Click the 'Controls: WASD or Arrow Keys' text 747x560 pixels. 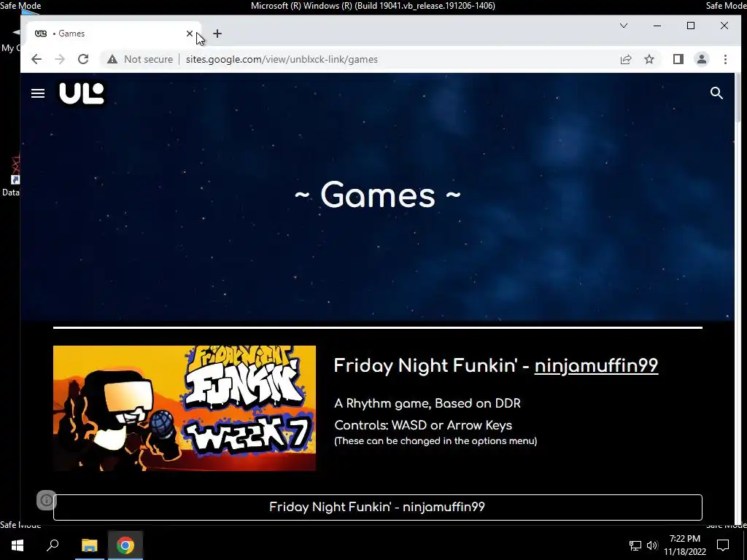(x=423, y=425)
